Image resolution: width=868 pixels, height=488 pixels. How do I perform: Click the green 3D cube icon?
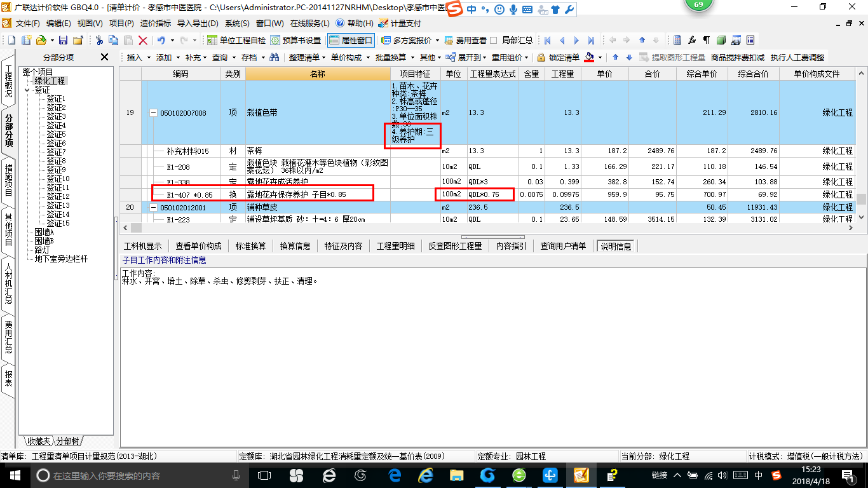click(721, 40)
